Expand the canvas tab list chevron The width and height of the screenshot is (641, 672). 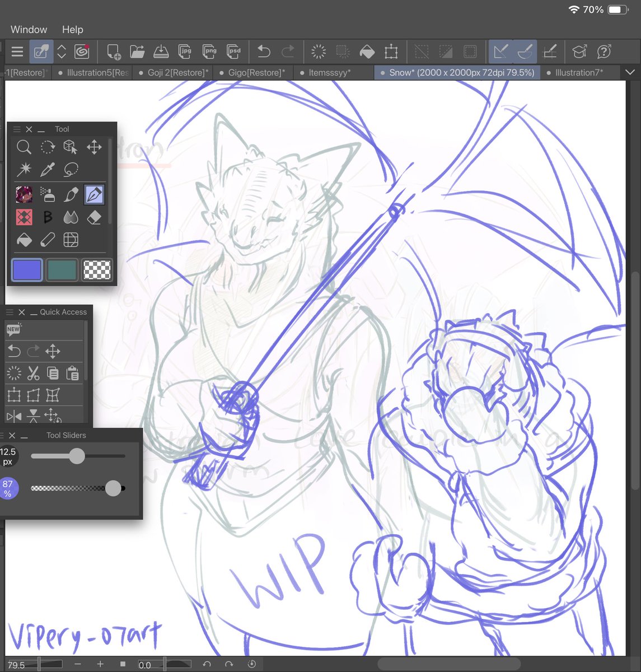click(x=630, y=73)
